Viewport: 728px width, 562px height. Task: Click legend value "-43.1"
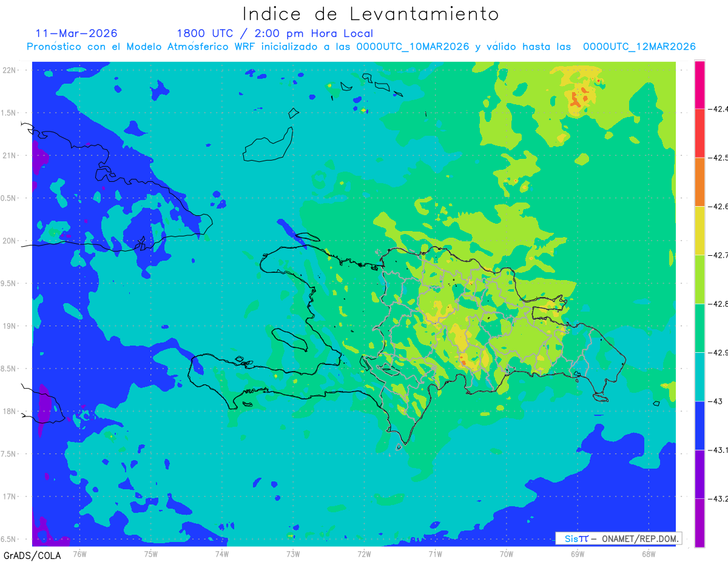718,450
